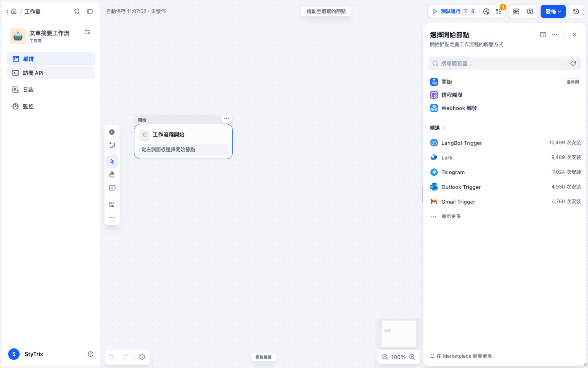Open global variables x icon
This screenshot has height=368, width=588.
[530, 11]
